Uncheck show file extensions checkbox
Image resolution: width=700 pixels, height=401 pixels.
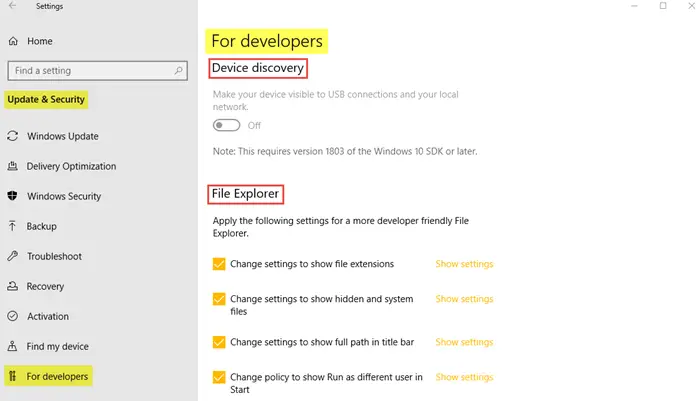(219, 264)
